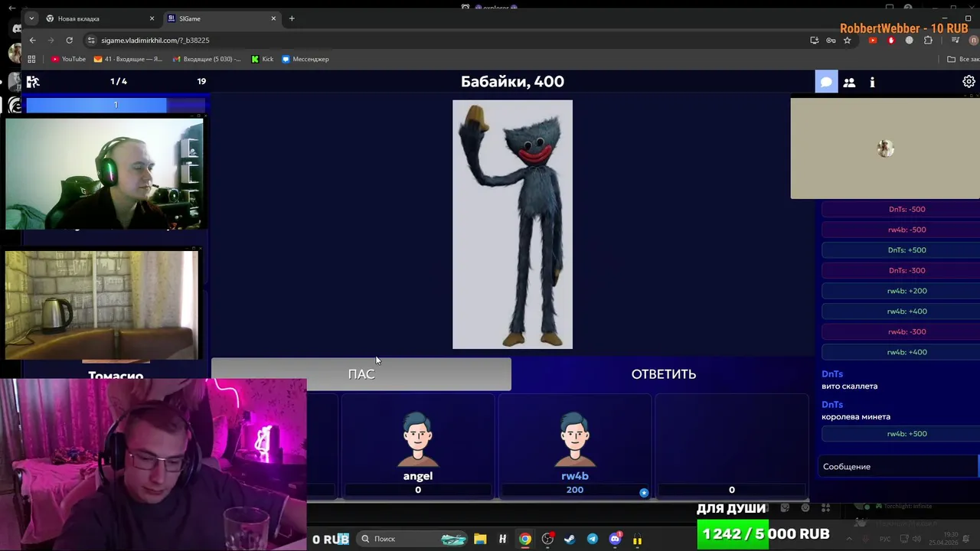This screenshot has width=980, height=551.
Task: Open the SIGame settings gear
Action: tap(969, 81)
